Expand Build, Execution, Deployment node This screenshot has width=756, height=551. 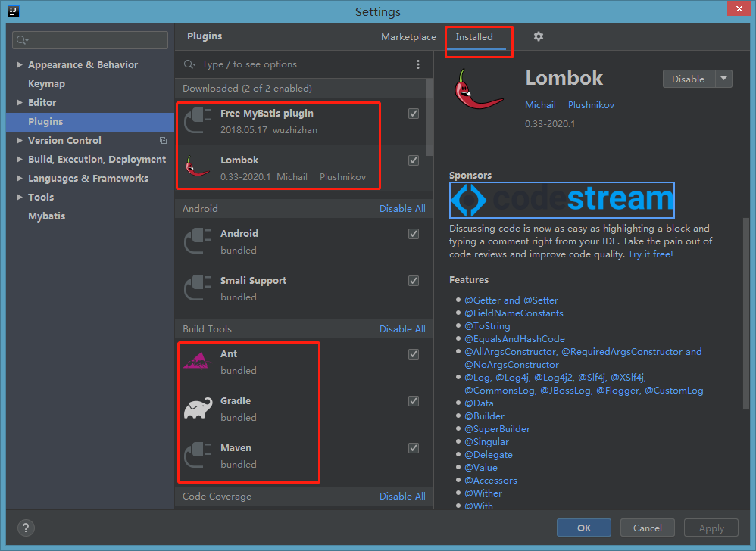[x=19, y=159]
